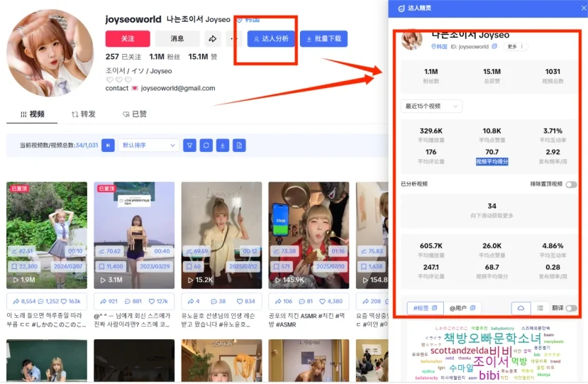Click the 유노윤호 lesson video caption
588x384 pixels.
[x=219, y=320]
